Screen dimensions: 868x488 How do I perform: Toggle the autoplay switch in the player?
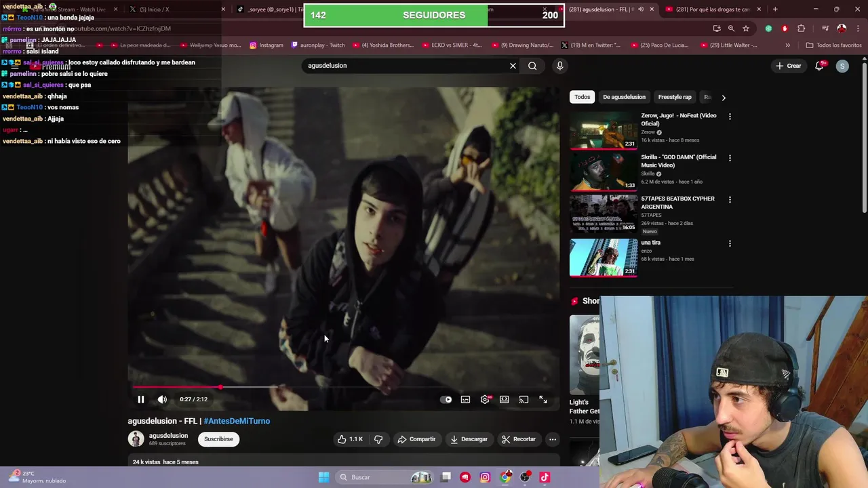pos(446,400)
